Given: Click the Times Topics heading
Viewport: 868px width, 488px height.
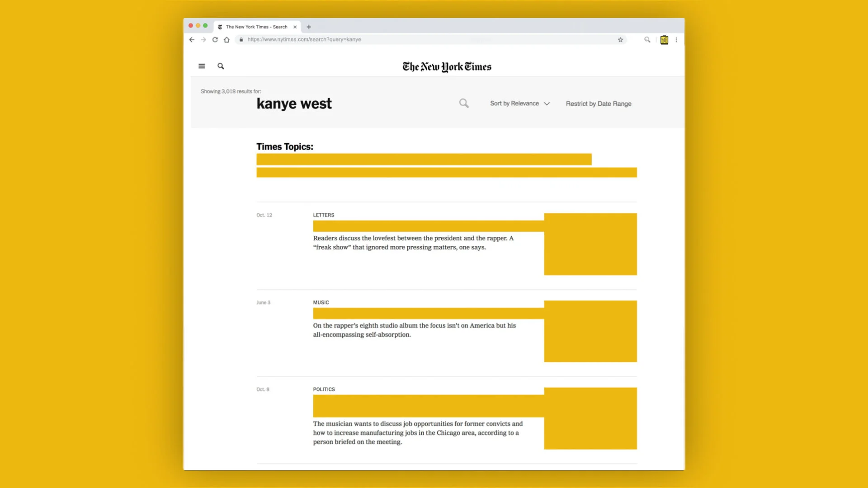Looking at the screenshot, I should tap(285, 146).
